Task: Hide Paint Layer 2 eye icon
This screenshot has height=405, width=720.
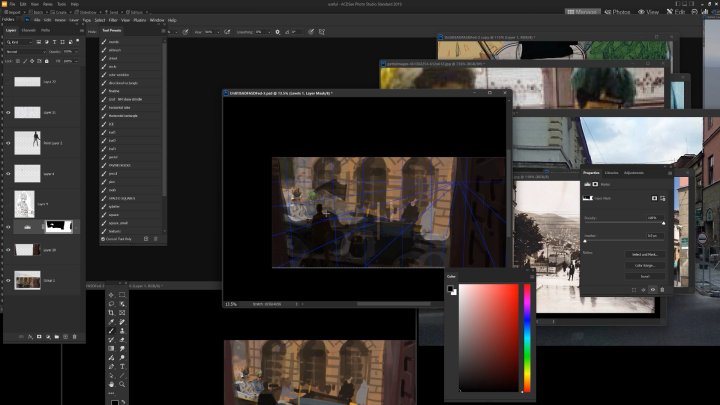Action: [8, 143]
